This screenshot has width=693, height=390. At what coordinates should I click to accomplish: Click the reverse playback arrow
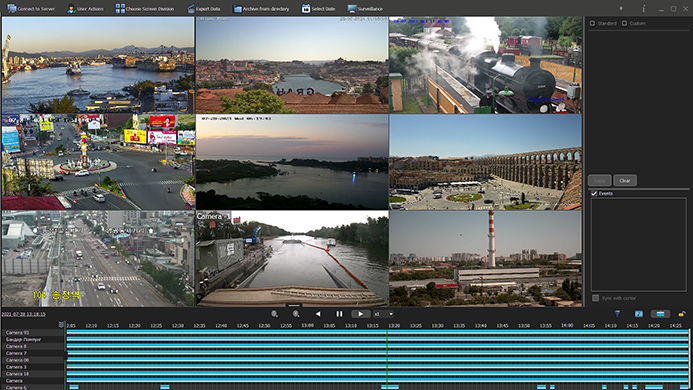pos(318,314)
